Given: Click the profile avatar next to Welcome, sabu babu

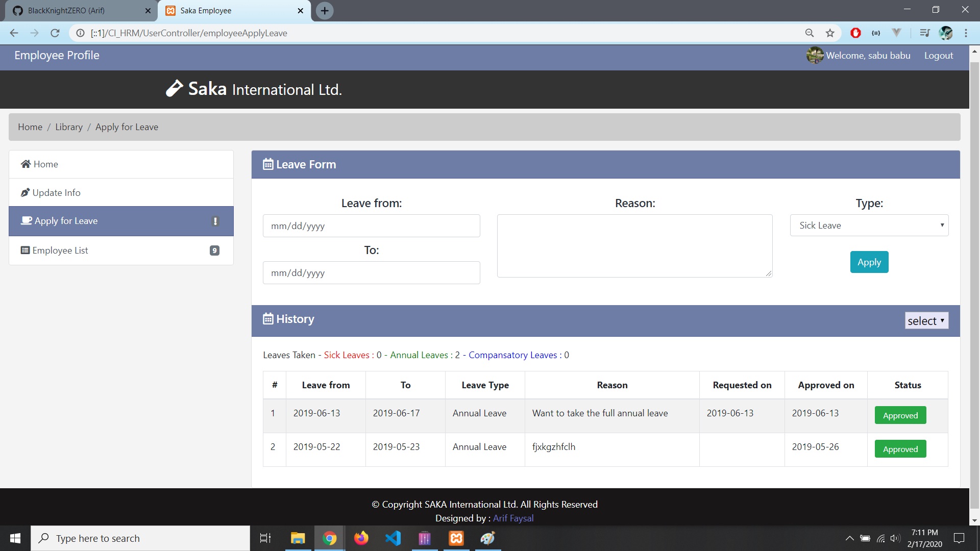Looking at the screenshot, I should (x=815, y=55).
